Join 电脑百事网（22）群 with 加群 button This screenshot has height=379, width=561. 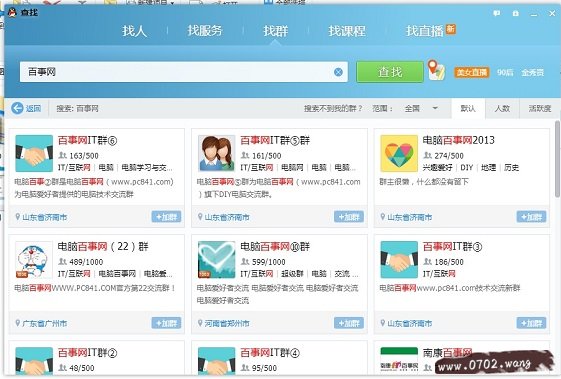click(x=166, y=323)
